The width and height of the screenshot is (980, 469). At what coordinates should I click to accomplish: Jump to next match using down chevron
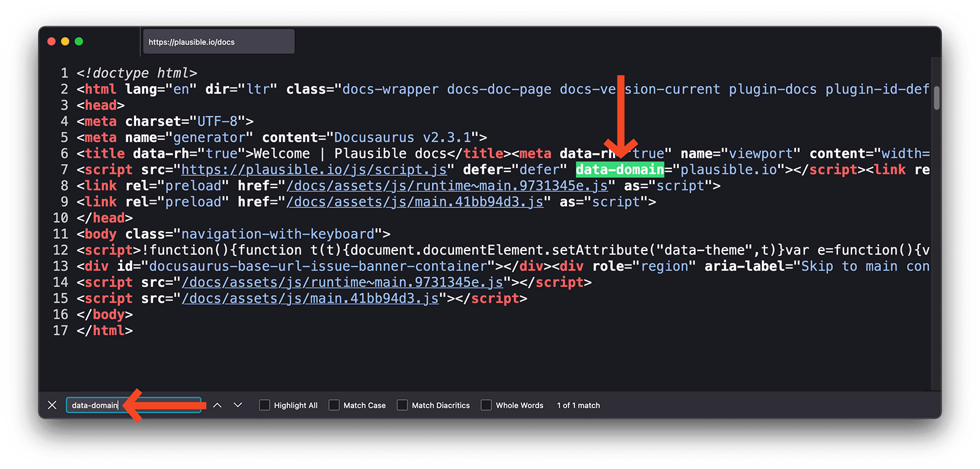(x=238, y=405)
